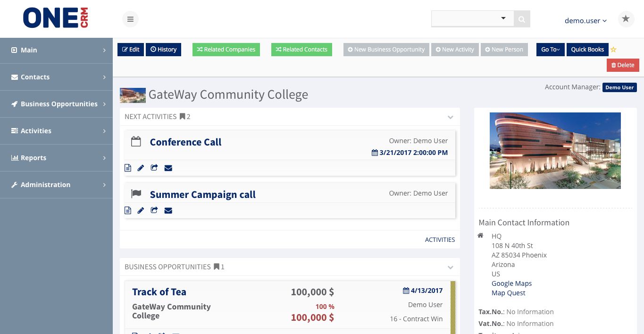Click the forward icon under Conference Call
This screenshot has height=334, width=644.
click(154, 168)
